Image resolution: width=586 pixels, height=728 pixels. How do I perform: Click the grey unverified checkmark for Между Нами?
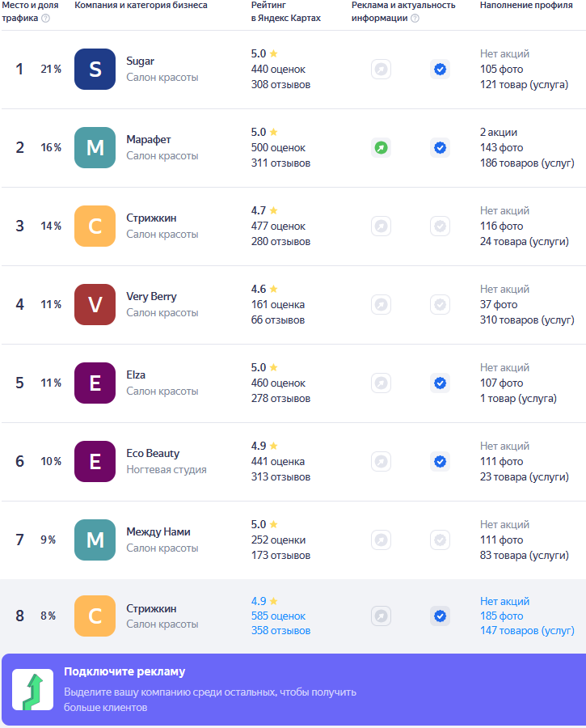click(x=440, y=540)
